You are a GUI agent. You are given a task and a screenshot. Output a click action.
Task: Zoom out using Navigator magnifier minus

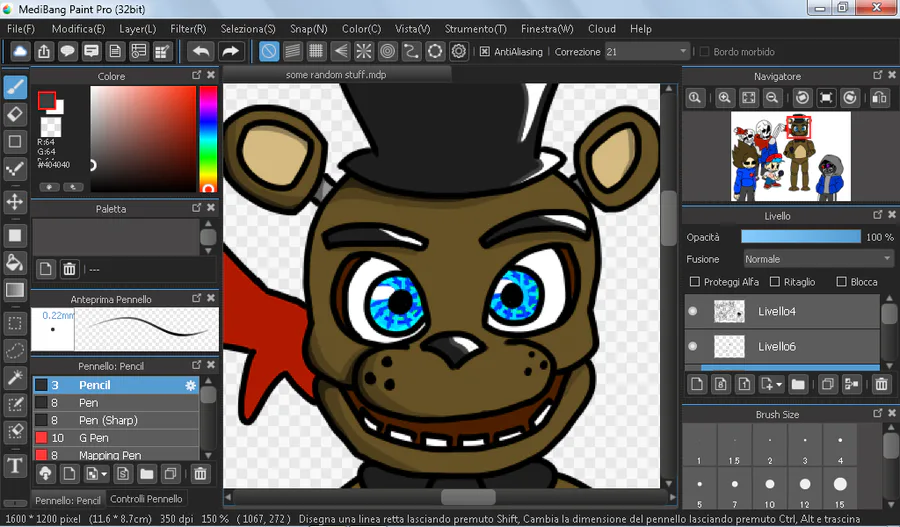coord(773,98)
